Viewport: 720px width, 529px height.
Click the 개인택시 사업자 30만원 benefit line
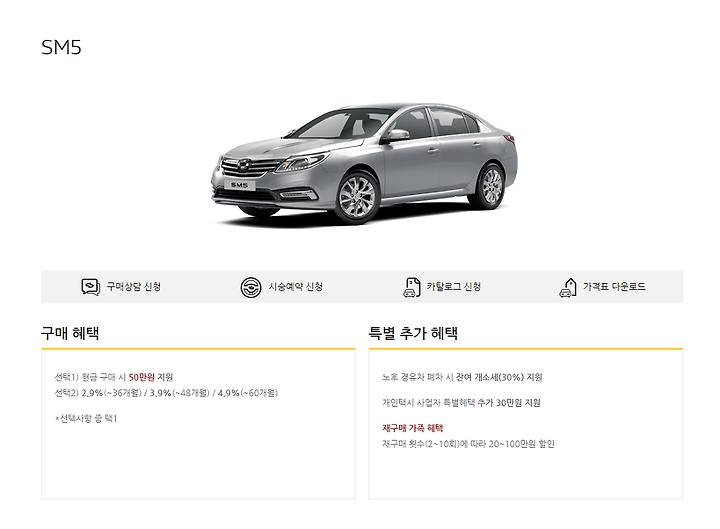(x=461, y=403)
